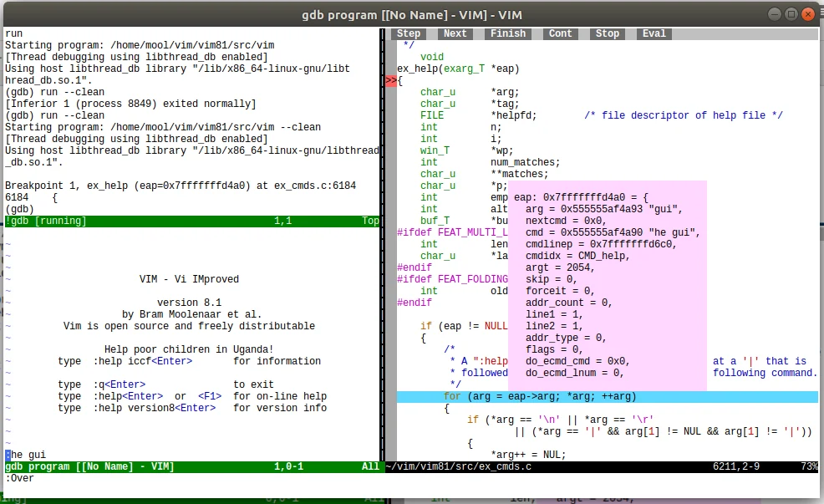Minimize the Vim window

(773, 13)
